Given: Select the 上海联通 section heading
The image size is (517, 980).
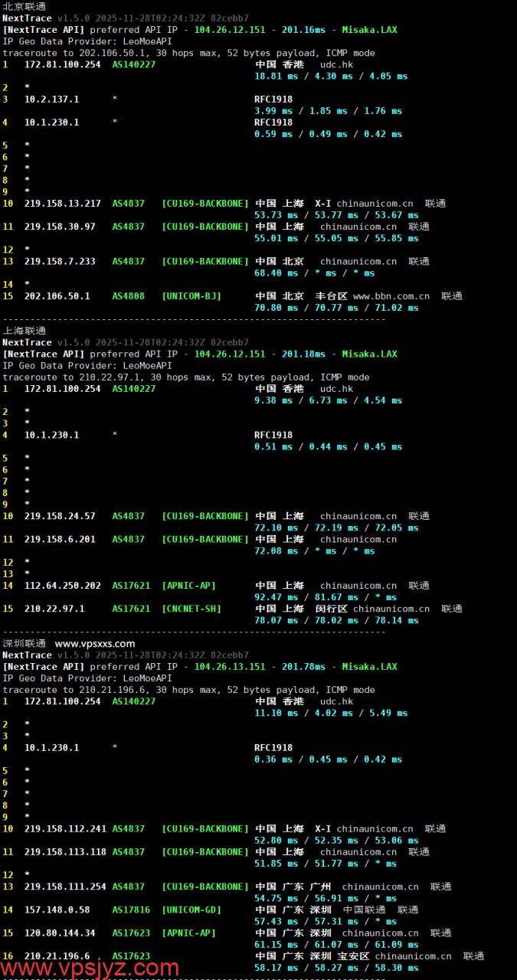Looking at the screenshot, I should coord(25,331).
